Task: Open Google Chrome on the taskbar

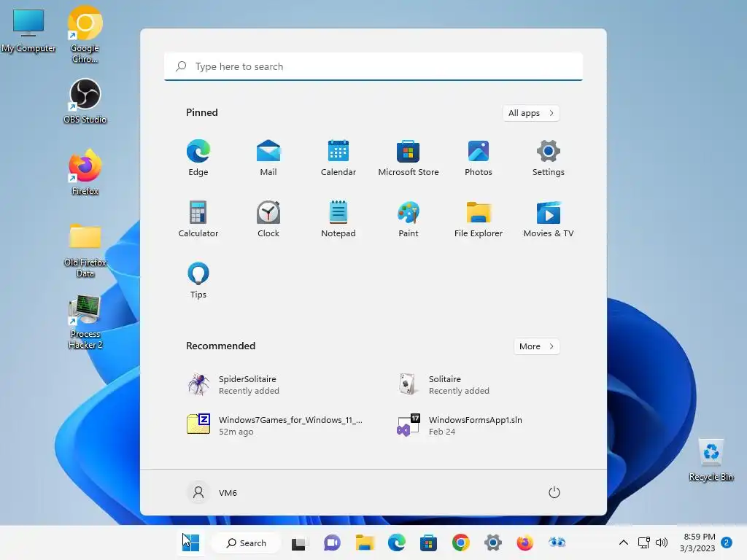Action: (x=461, y=542)
